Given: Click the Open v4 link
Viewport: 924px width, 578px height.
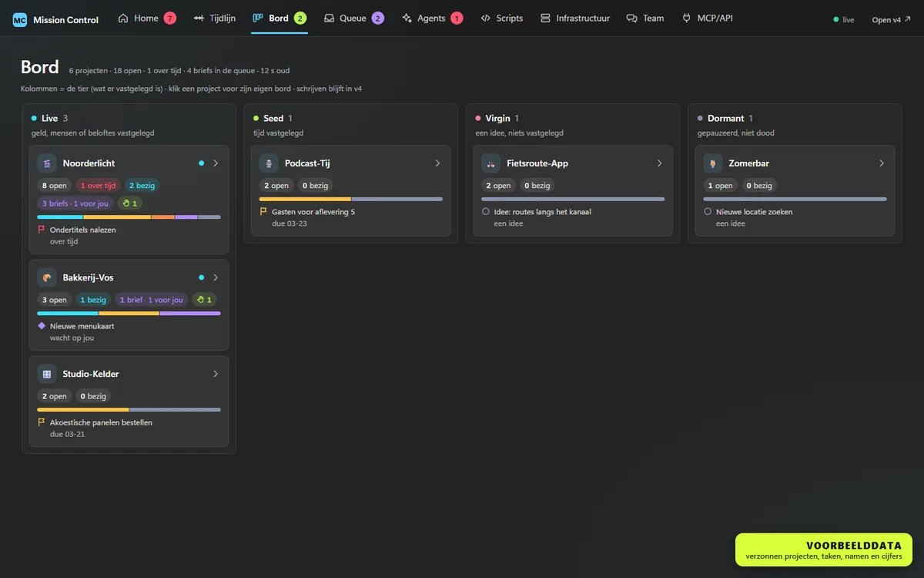Looking at the screenshot, I should (x=891, y=20).
